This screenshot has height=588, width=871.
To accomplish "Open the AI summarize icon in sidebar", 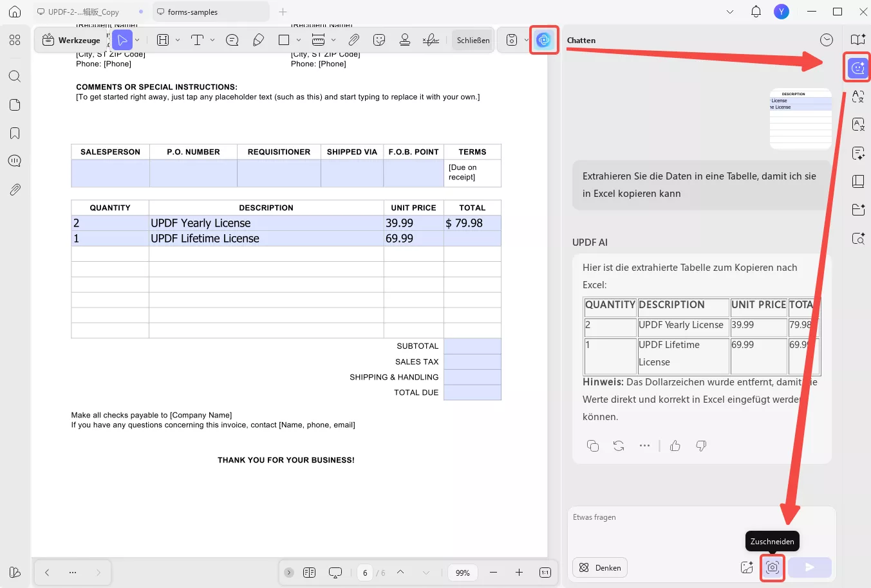I will pos(859,153).
